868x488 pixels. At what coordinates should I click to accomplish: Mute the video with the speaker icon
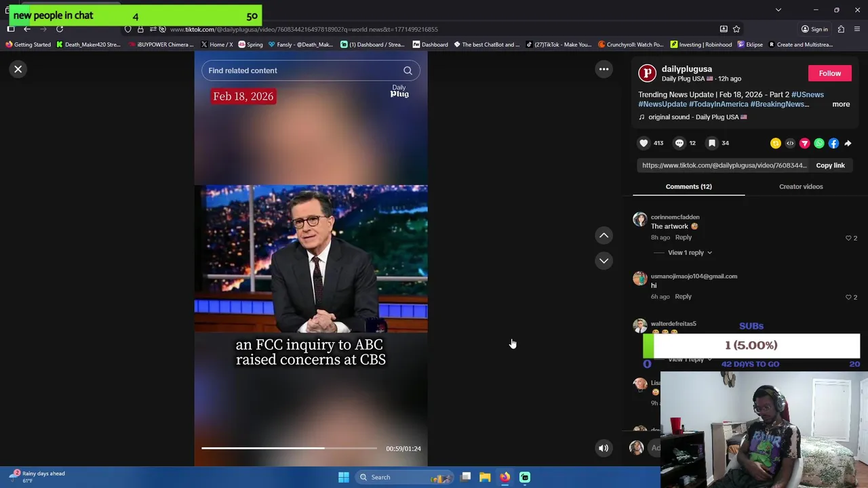click(x=603, y=448)
